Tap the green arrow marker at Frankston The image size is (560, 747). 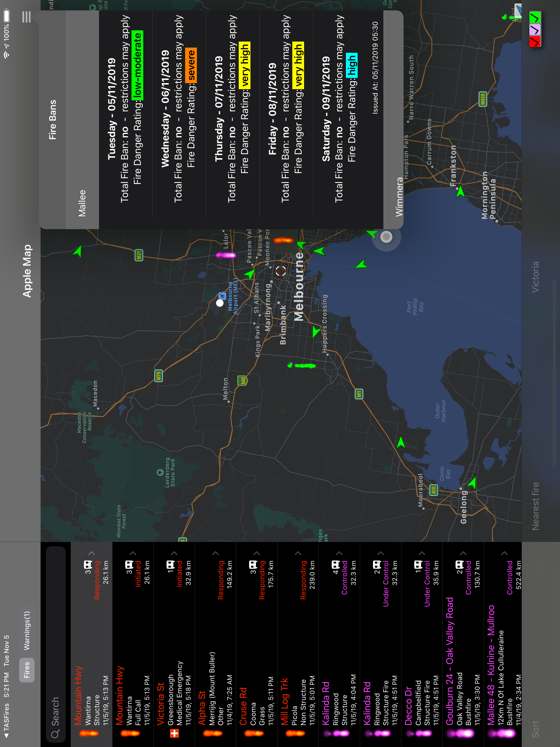point(460,192)
